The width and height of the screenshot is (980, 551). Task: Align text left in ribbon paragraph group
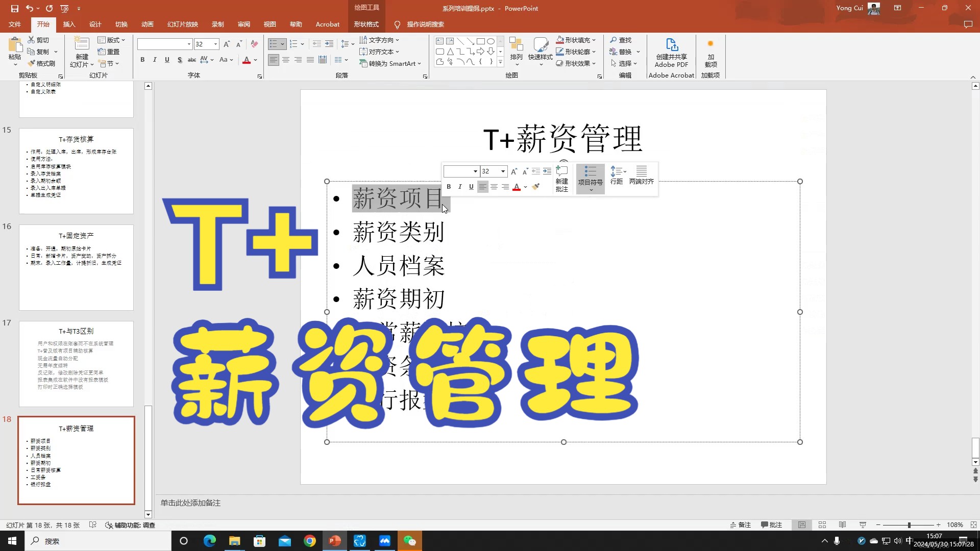point(274,60)
